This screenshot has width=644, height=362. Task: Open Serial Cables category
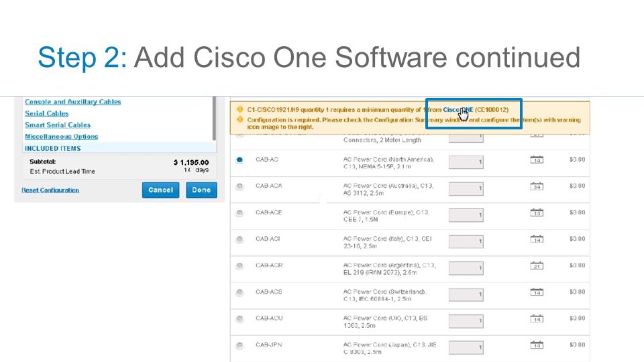click(x=46, y=113)
